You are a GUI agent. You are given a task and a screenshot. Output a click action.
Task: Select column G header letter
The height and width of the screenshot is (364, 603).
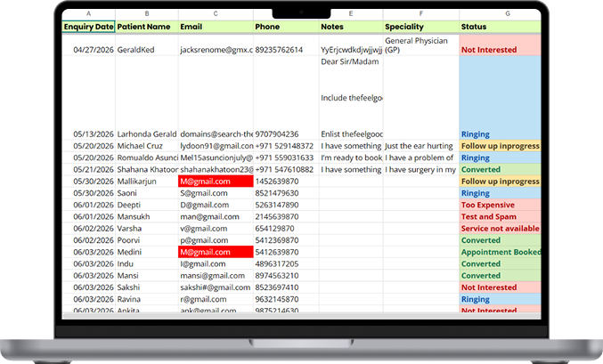(x=507, y=13)
